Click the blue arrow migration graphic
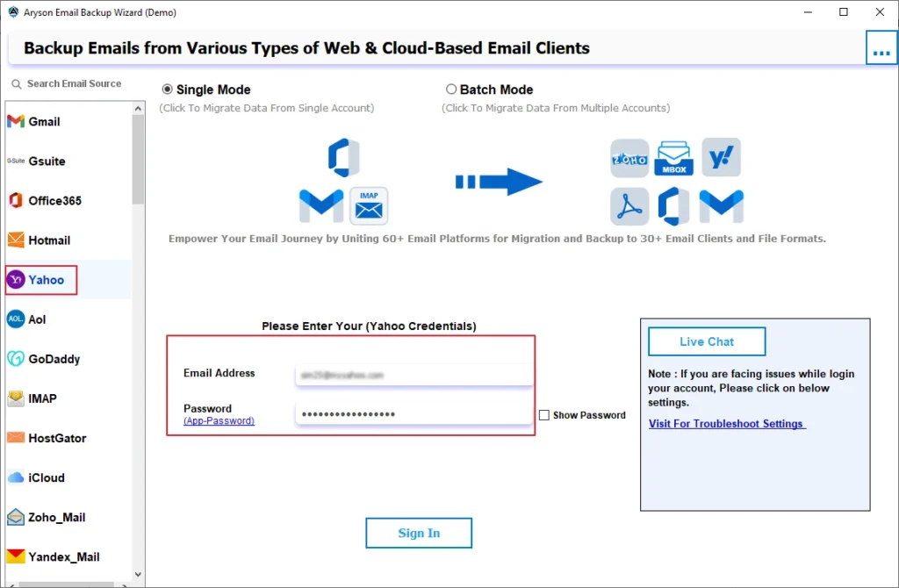The width and height of the screenshot is (899, 588). [x=499, y=182]
